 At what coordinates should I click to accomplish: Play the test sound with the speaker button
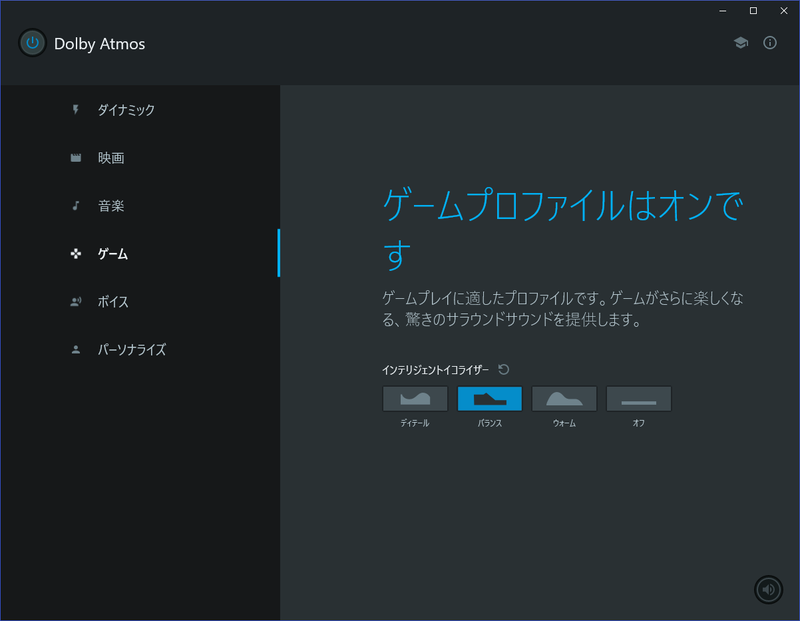point(768,589)
